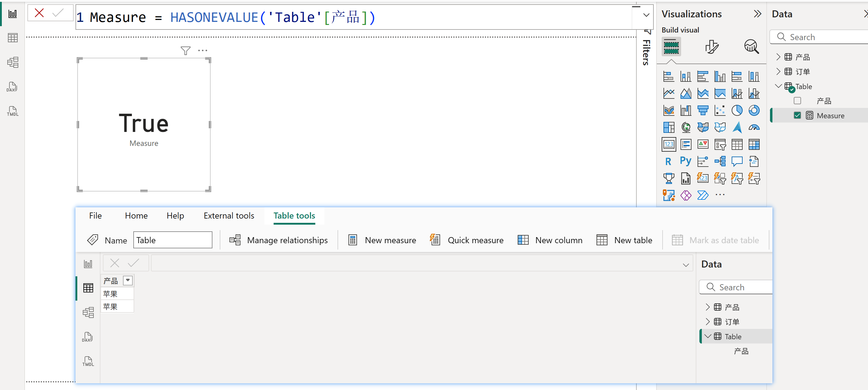Select the Build visual tab icon
The height and width of the screenshot is (390, 868).
click(671, 47)
